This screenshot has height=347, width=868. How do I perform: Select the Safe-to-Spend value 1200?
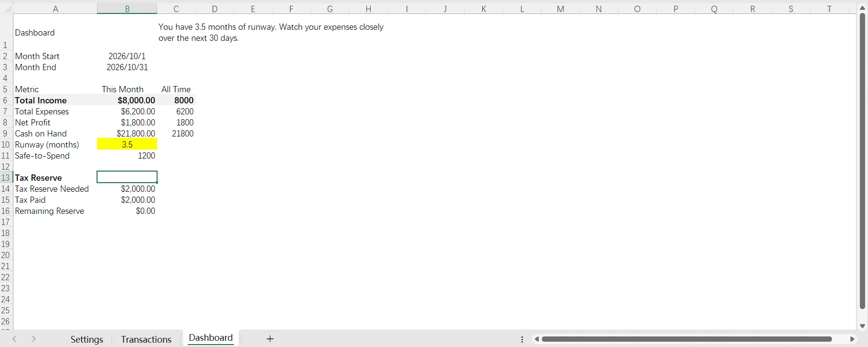(127, 156)
